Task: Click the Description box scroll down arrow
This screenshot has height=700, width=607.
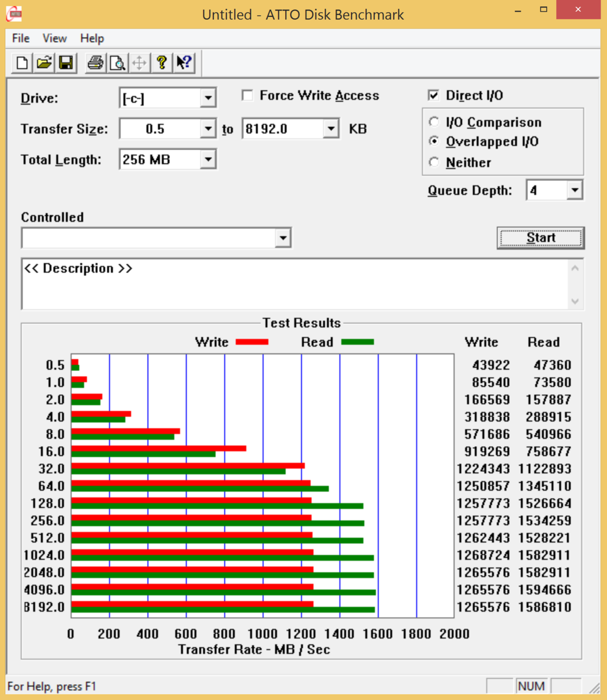Action: (x=576, y=302)
